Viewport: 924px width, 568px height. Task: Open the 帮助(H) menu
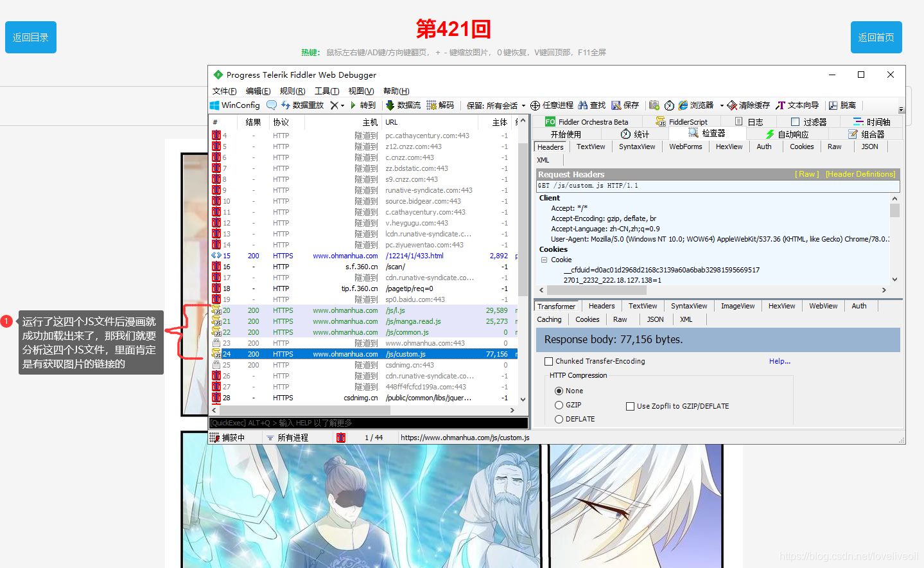[396, 91]
